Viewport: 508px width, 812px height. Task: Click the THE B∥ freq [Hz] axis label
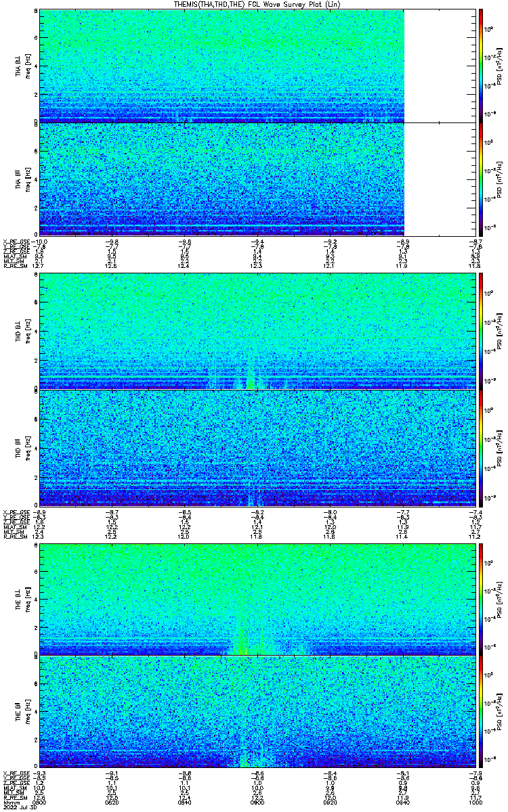[x=27, y=711]
